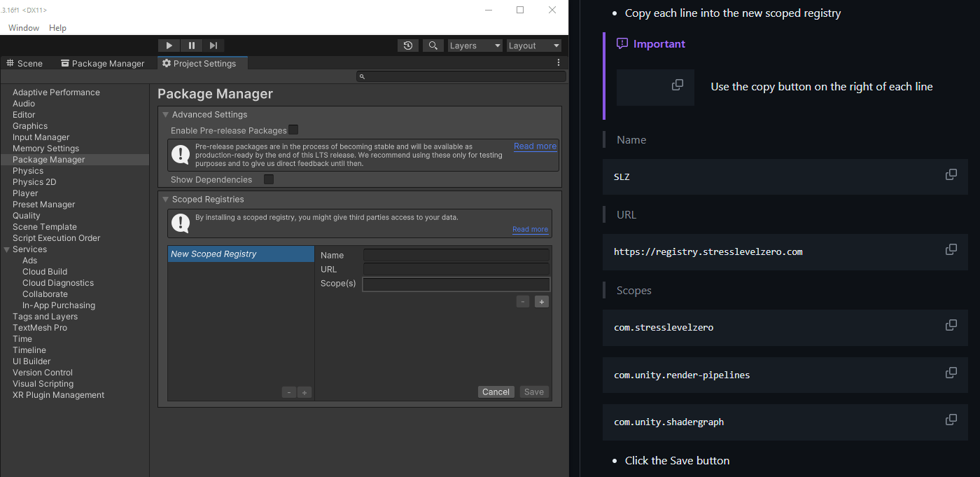Viewport: 980px width, 477px height.
Task: Copy the com.unity.render-pipelines scope
Action: pyautogui.click(x=951, y=373)
